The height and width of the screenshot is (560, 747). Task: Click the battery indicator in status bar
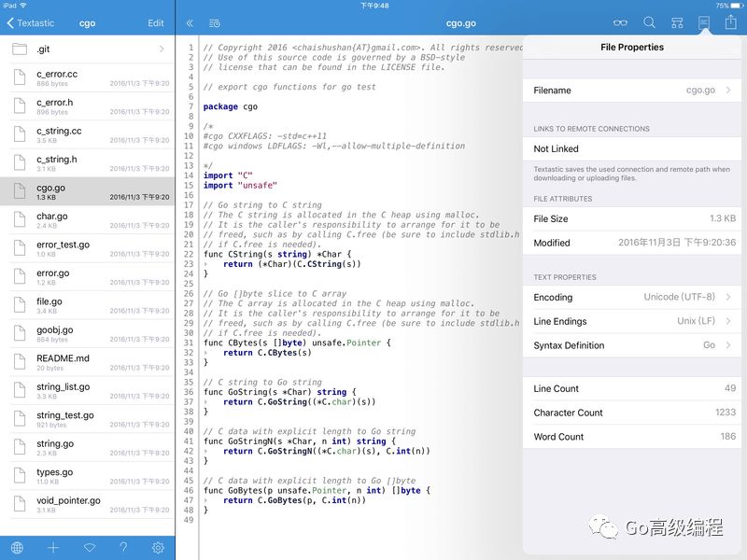pos(737,6)
